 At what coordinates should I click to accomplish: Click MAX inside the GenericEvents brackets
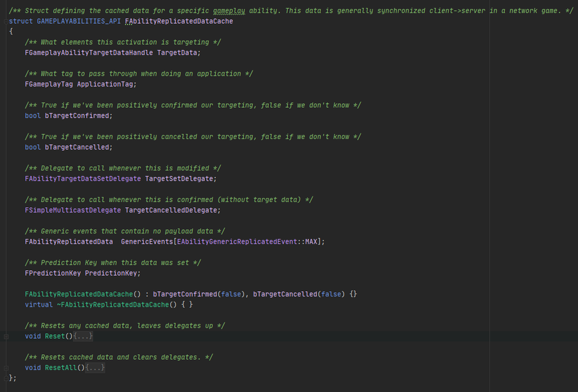click(x=311, y=242)
